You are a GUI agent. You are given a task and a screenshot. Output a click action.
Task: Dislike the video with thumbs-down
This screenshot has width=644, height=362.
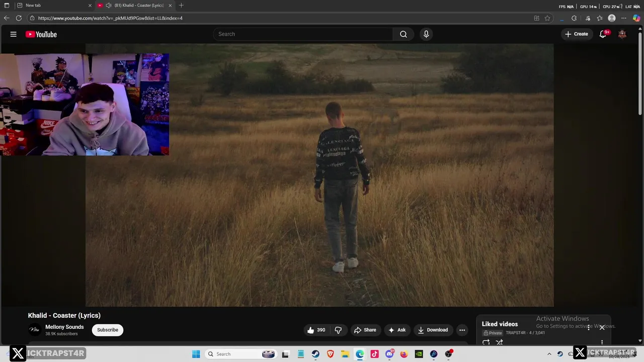338,330
